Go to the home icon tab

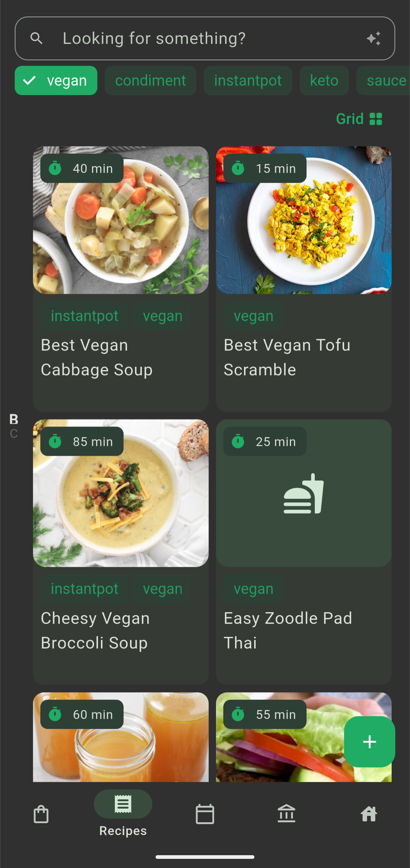[369, 814]
